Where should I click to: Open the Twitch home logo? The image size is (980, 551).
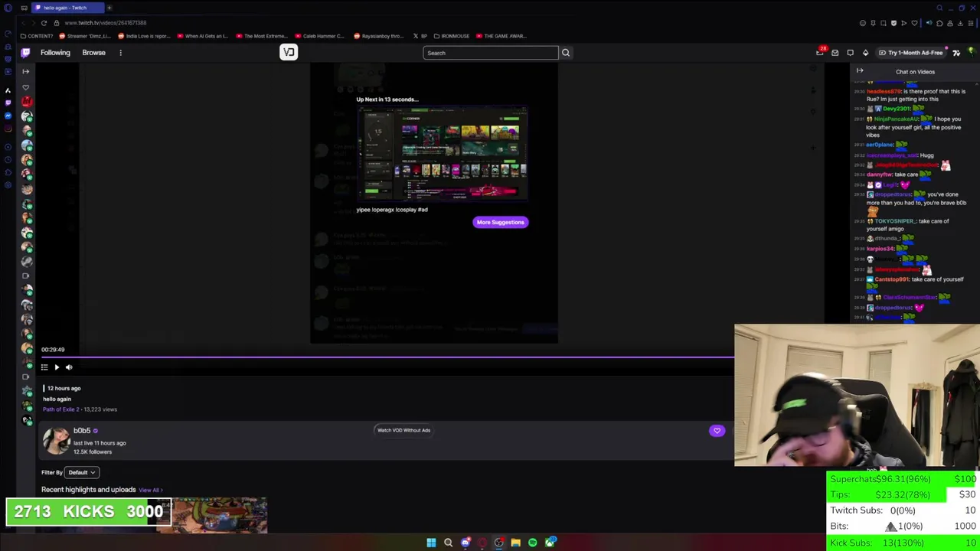coord(25,53)
